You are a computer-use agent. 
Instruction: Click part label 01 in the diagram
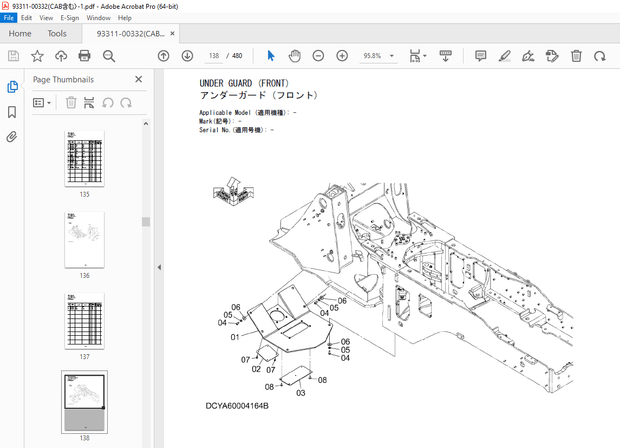click(235, 337)
